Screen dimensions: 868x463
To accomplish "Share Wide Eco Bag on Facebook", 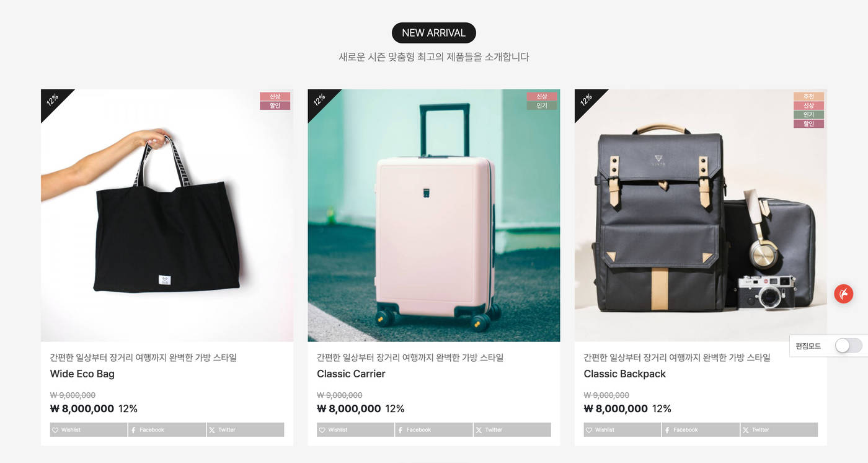I will point(167,429).
